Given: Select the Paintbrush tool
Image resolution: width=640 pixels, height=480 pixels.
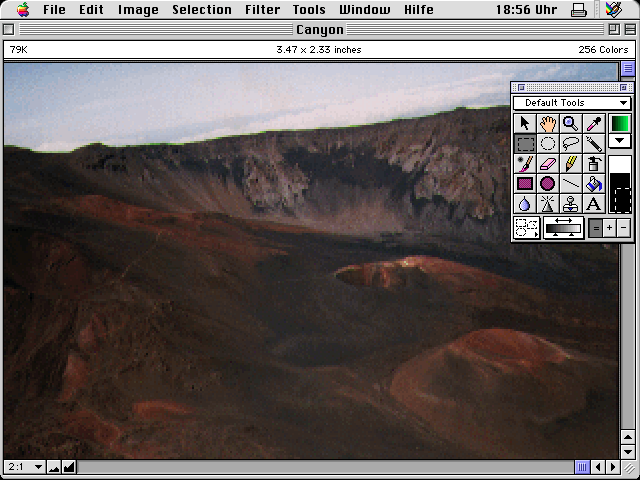Looking at the screenshot, I should coord(525,164).
